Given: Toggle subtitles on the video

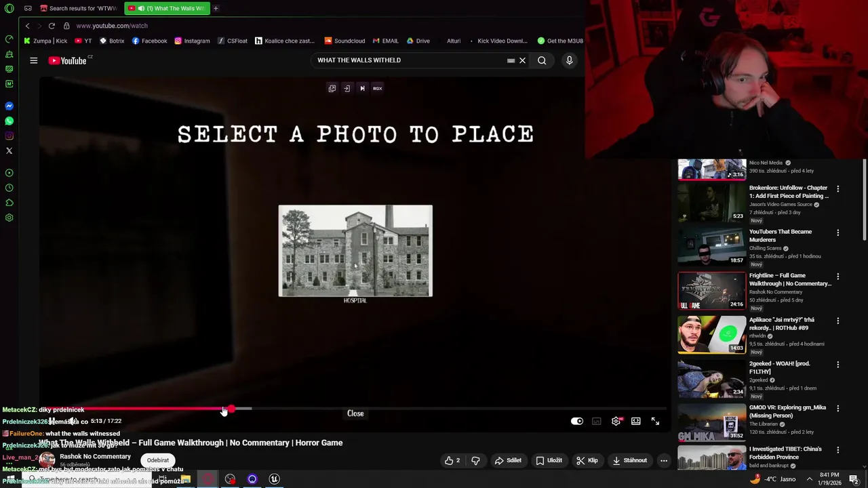Looking at the screenshot, I should pyautogui.click(x=596, y=421).
